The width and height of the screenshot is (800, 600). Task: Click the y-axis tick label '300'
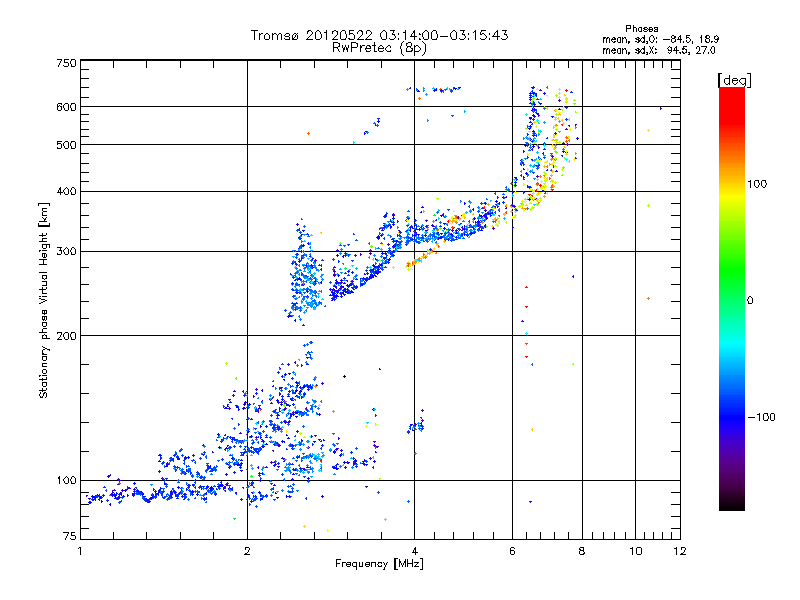click(67, 252)
